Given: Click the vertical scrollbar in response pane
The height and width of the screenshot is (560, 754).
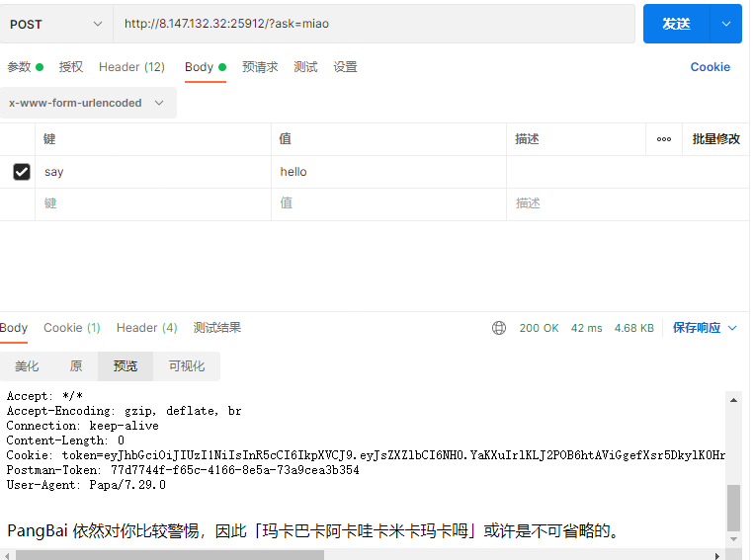Looking at the screenshot, I should click(733, 507).
